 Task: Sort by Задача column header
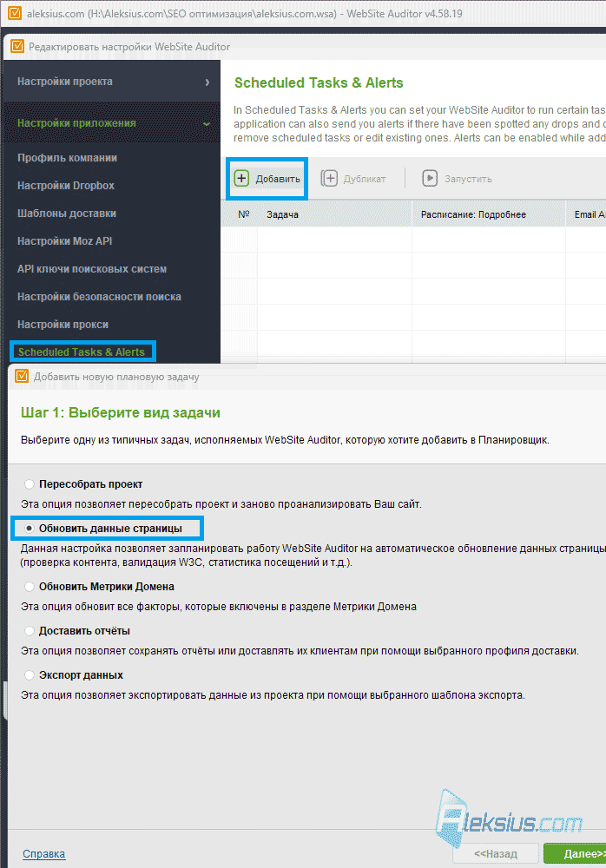pyautogui.click(x=334, y=214)
